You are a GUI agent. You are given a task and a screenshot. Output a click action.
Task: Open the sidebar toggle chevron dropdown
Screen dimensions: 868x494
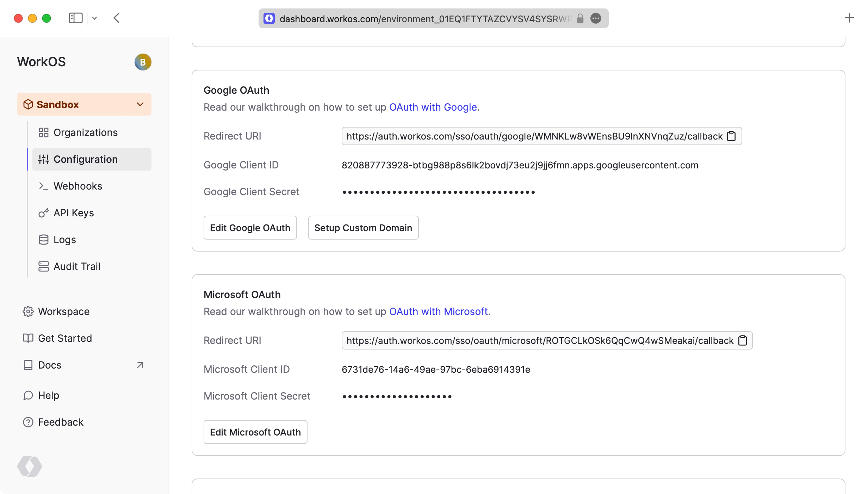94,18
